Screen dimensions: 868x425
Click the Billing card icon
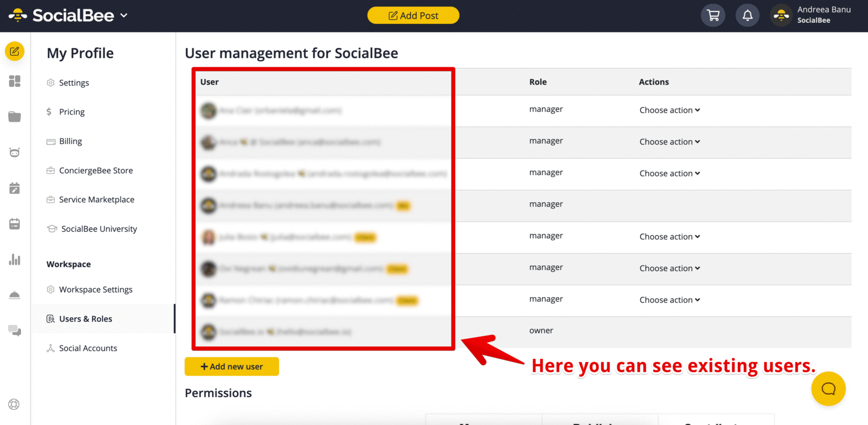(x=51, y=141)
